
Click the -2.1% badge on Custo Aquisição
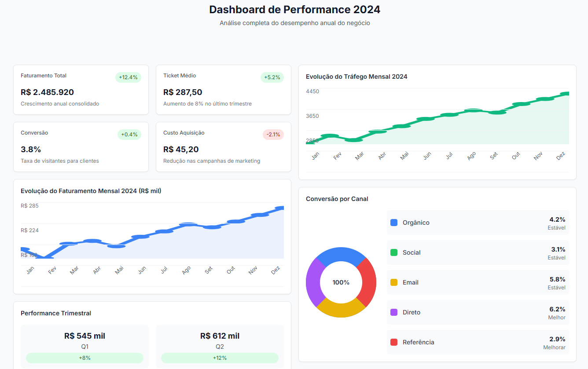tap(273, 135)
